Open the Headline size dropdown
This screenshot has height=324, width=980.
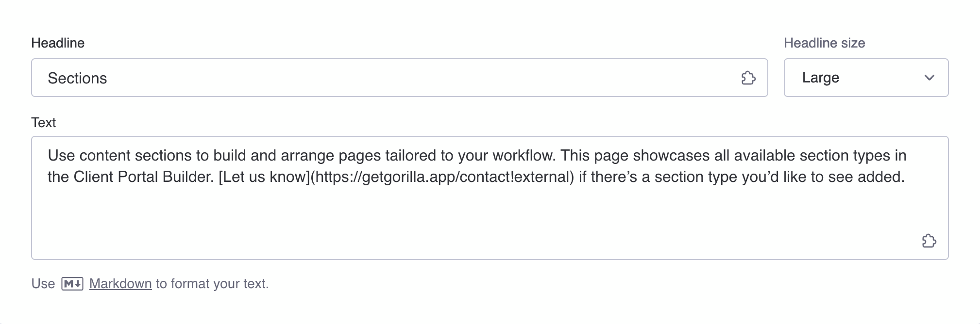865,78
